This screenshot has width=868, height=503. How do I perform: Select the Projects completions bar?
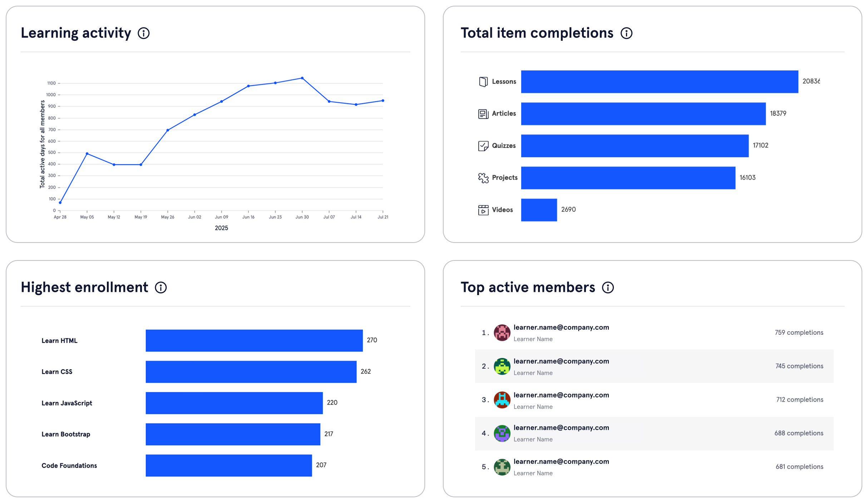(628, 178)
